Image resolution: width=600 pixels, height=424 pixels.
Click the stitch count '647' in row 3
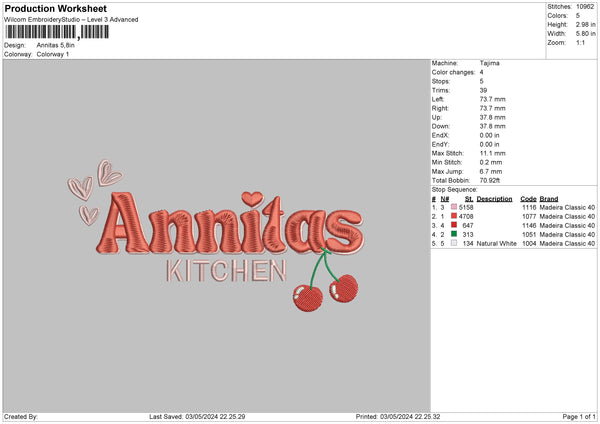(468, 225)
